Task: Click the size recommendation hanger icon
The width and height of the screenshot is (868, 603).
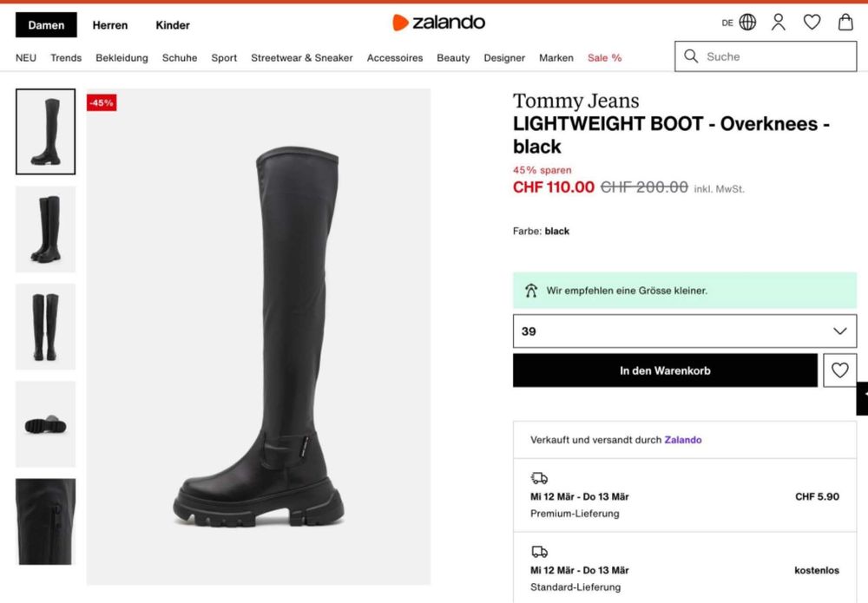Action: [531, 291]
